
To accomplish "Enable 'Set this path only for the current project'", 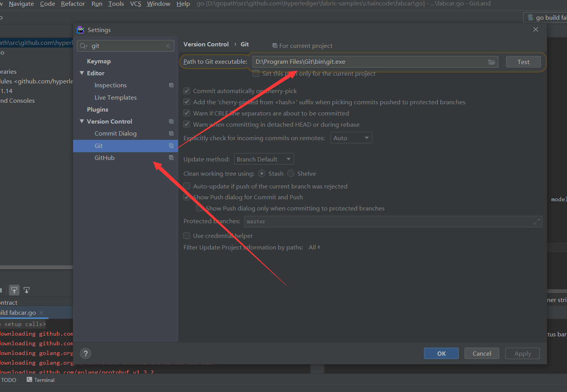I will (x=256, y=73).
